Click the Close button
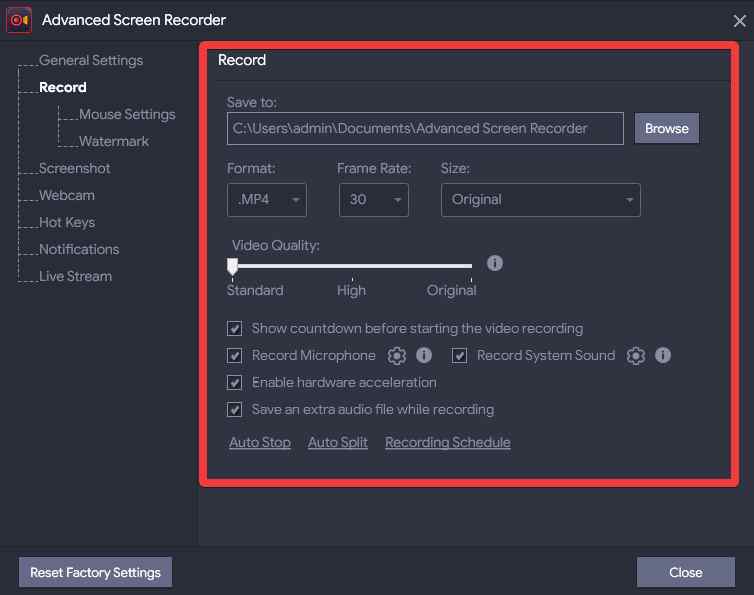Screen dimensions: 754x595 click(x=686, y=572)
